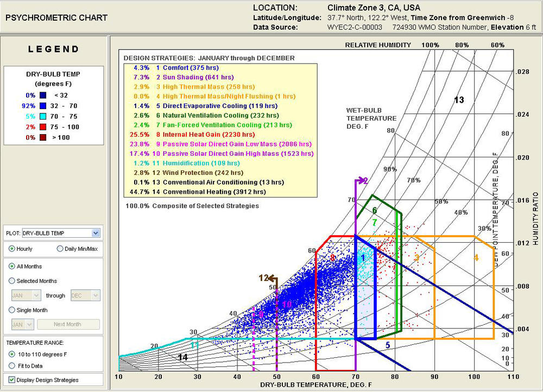Select Conventional Air Conditioning (13 hrs)
This screenshot has height=392, width=543.
(209, 182)
